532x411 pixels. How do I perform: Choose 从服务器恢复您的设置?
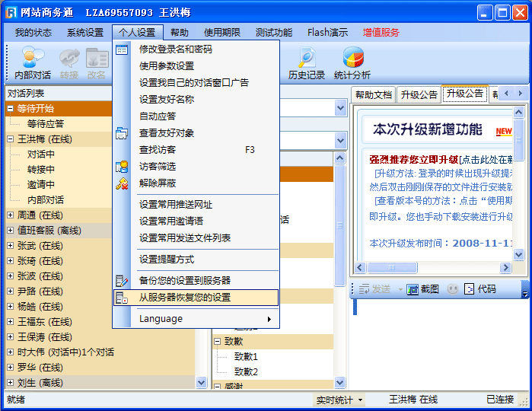click(x=184, y=297)
